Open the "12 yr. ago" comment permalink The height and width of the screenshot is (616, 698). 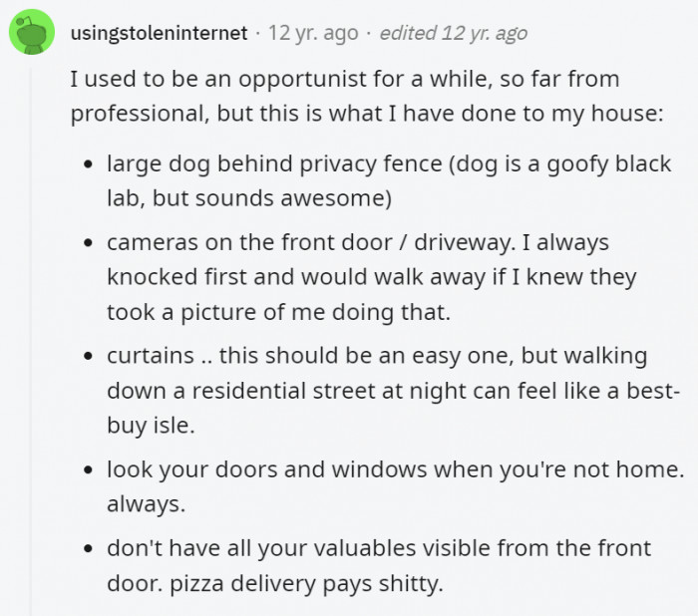click(x=313, y=33)
